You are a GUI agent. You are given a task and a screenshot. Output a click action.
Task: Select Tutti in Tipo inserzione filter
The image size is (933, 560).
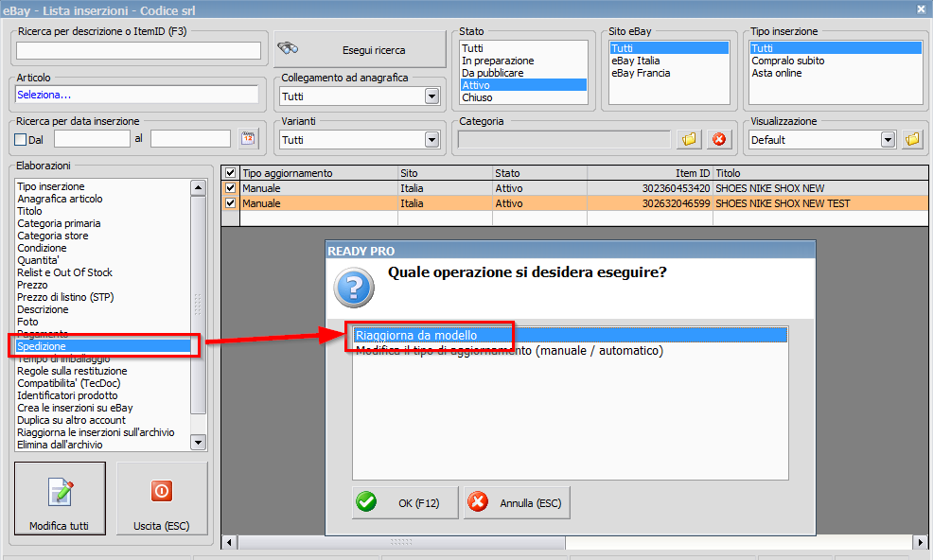[836, 48]
